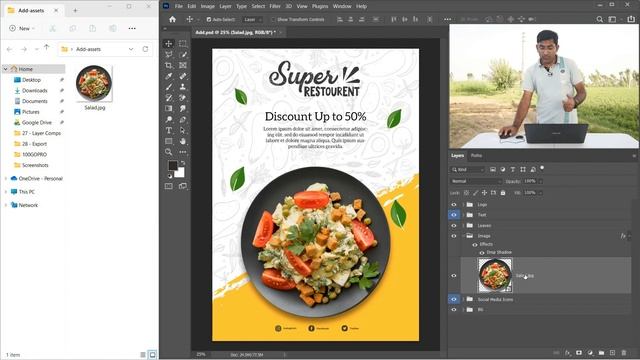The width and height of the screenshot is (640, 360).
Task: Open the Plugins menu
Action: 320,6
